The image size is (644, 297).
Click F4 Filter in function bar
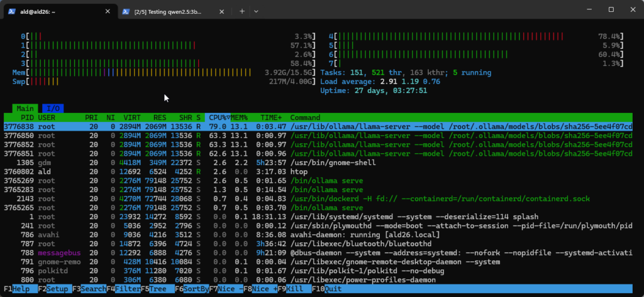point(124,289)
